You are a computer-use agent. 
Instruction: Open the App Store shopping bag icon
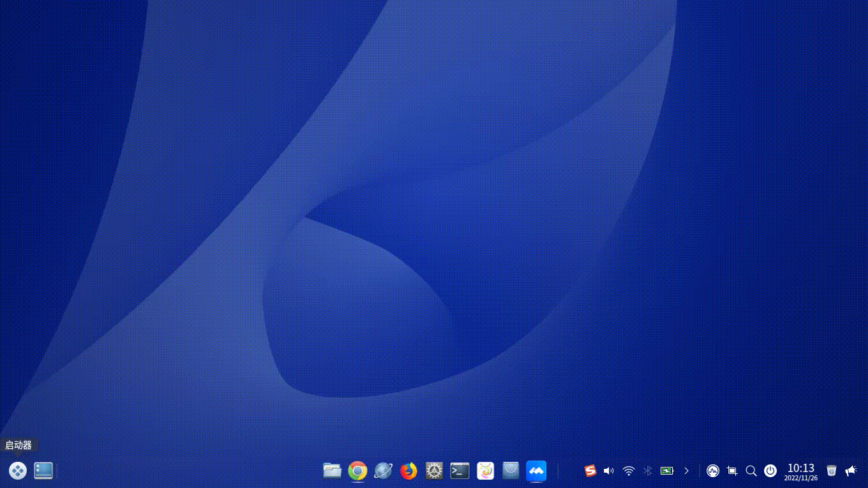[511, 471]
